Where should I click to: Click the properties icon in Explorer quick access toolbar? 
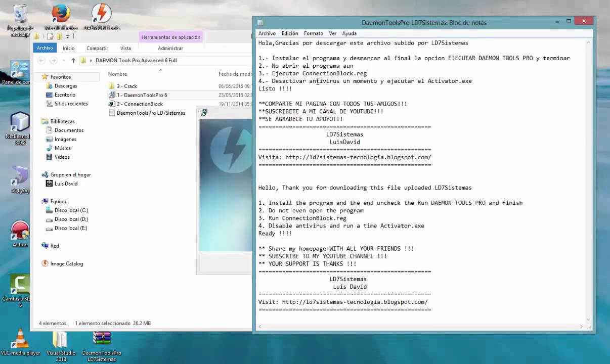tap(50, 36)
